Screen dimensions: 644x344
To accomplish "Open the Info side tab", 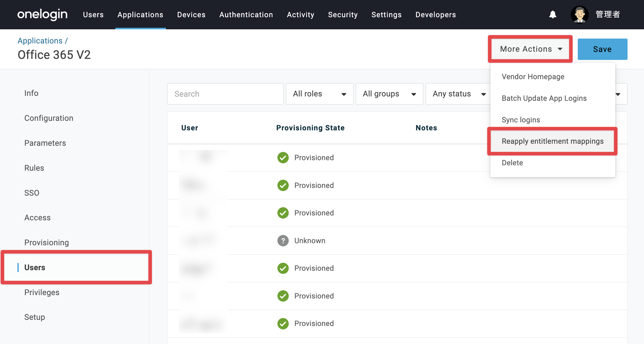I will tap(31, 93).
